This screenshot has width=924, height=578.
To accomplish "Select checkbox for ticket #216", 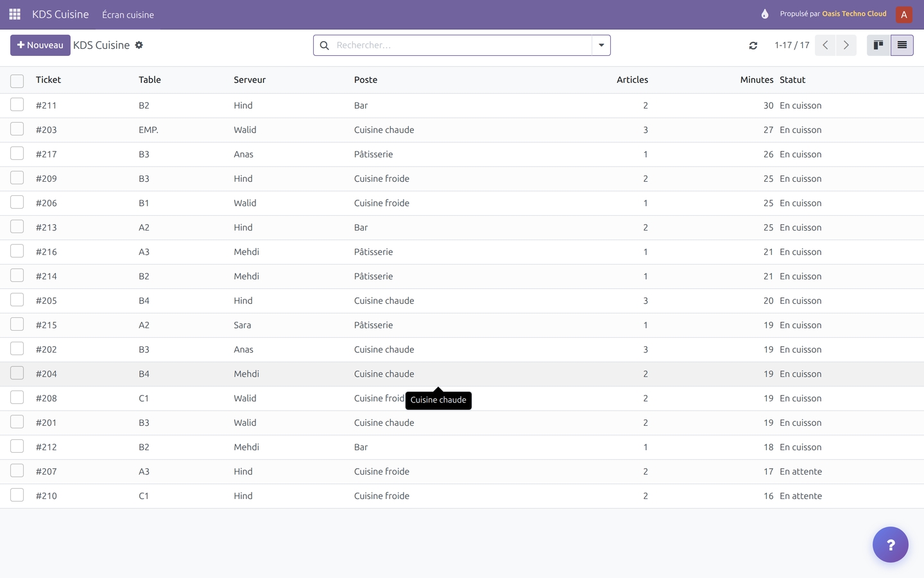I will [x=17, y=251].
